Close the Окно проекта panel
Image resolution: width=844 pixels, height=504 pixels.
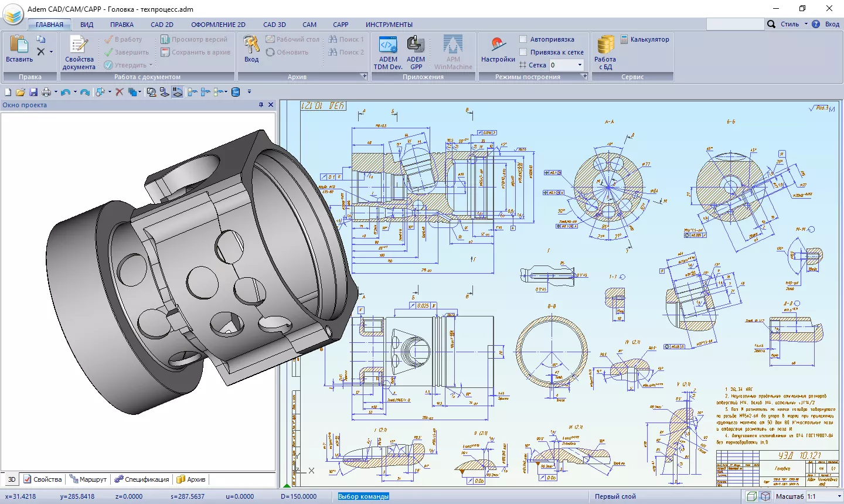coord(271,105)
